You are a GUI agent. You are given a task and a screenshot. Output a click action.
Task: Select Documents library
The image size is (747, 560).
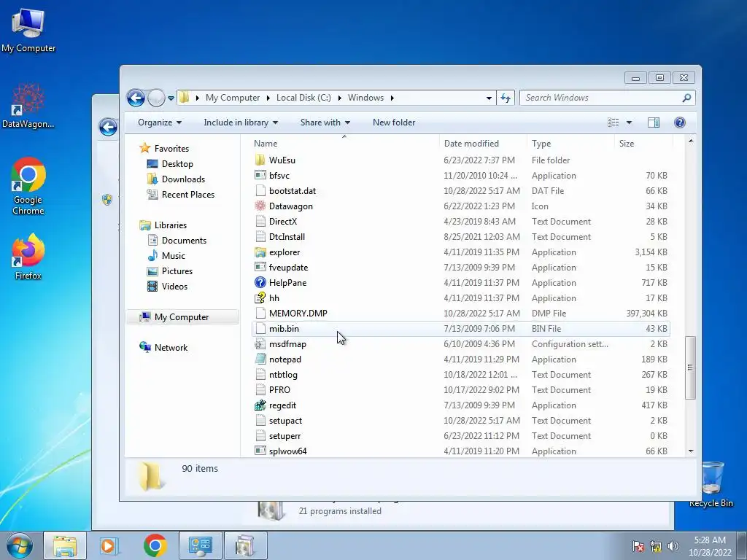coord(184,241)
